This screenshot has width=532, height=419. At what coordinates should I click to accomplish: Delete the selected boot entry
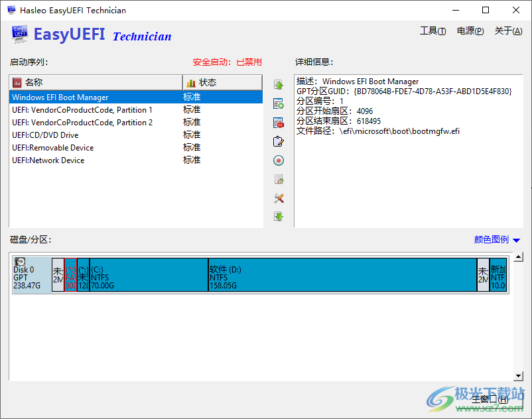(279, 123)
